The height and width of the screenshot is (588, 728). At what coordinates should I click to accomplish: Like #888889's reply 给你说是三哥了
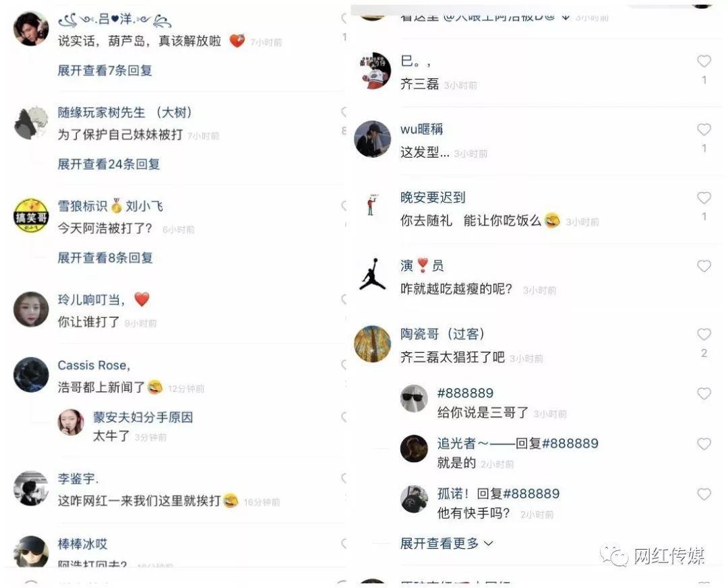[x=704, y=393]
